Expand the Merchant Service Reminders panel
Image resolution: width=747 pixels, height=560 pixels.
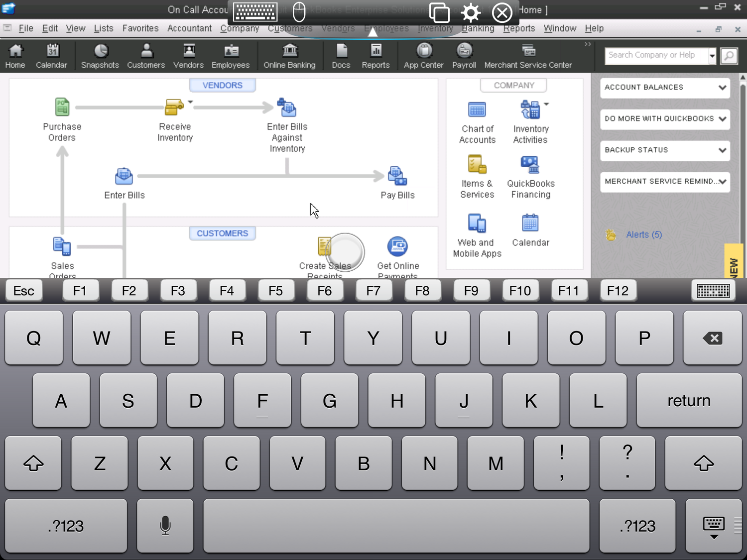pyautogui.click(x=665, y=182)
